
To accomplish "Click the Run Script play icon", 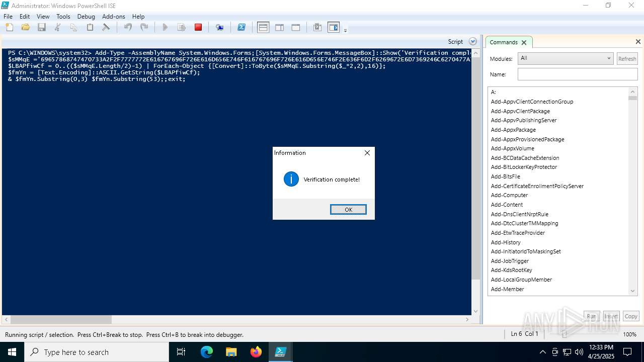I will point(165,28).
